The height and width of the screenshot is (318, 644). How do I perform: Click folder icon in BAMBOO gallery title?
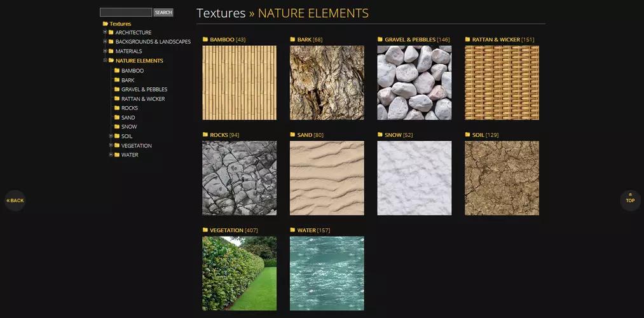click(205, 39)
